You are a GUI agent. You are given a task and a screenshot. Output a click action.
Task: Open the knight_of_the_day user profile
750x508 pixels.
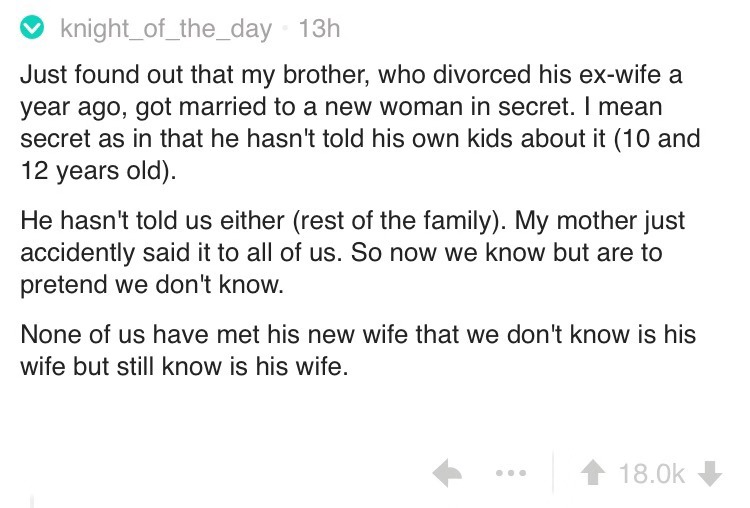click(165, 29)
